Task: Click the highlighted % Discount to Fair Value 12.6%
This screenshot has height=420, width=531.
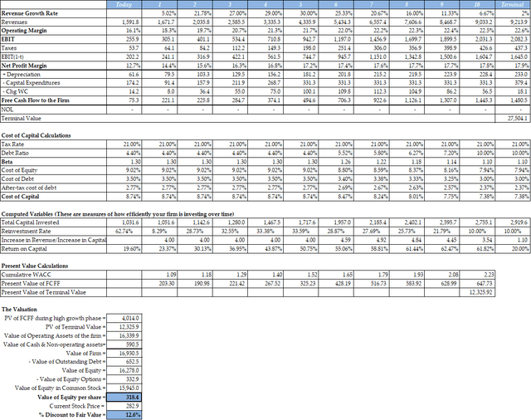Action: 124,414
